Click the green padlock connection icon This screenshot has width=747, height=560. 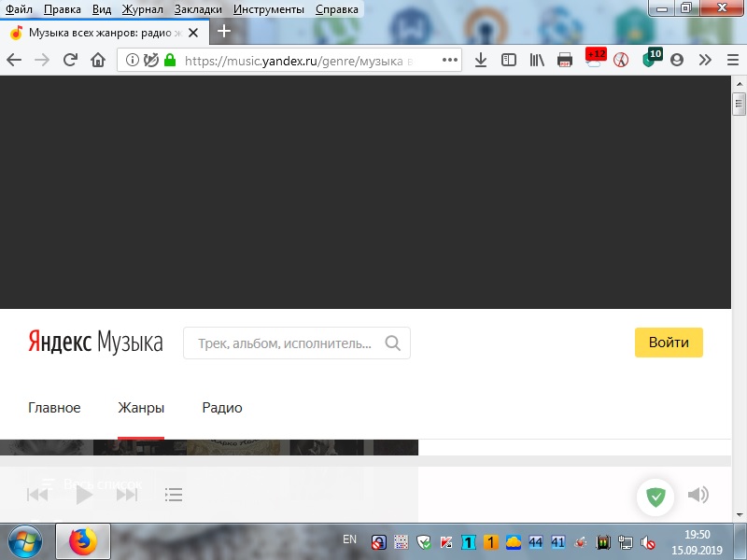pyautogui.click(x=170, y=60)
